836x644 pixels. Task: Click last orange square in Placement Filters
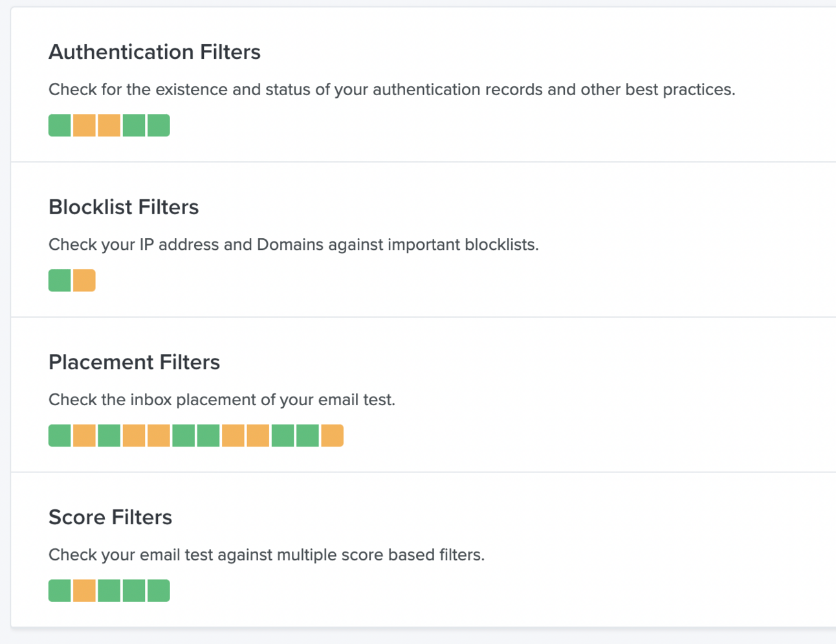coord(332,436)
